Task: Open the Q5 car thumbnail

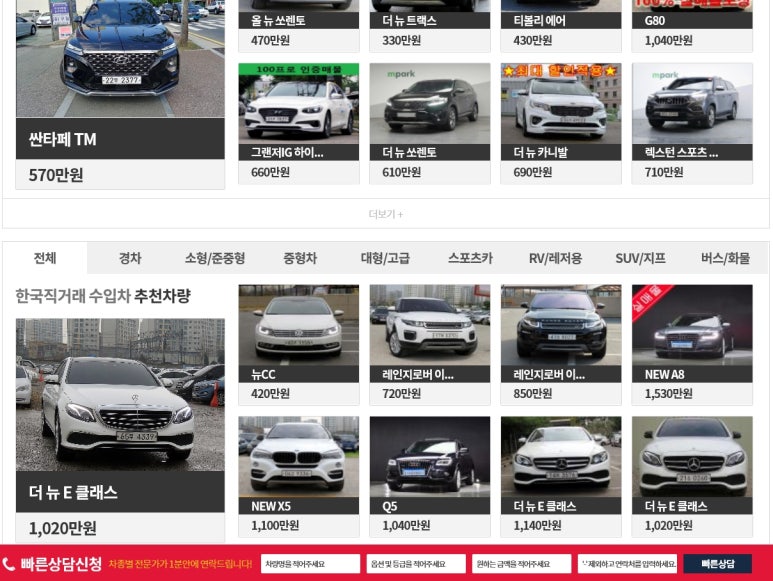Action: (x=430, y=457)
